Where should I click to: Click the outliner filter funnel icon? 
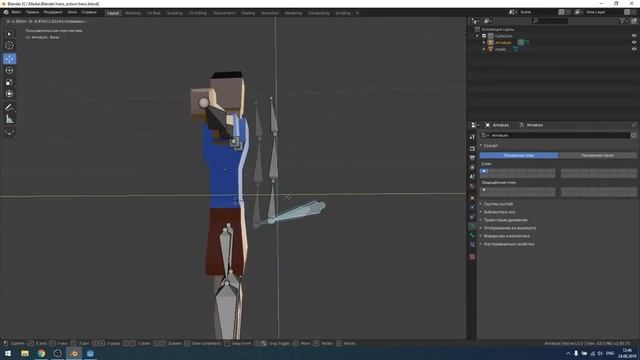622,21
